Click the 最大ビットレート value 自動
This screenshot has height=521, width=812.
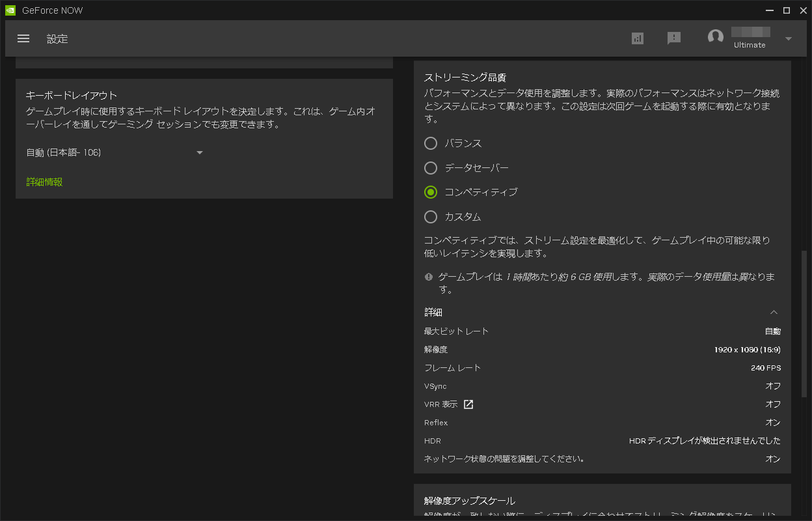coord(772,331)
